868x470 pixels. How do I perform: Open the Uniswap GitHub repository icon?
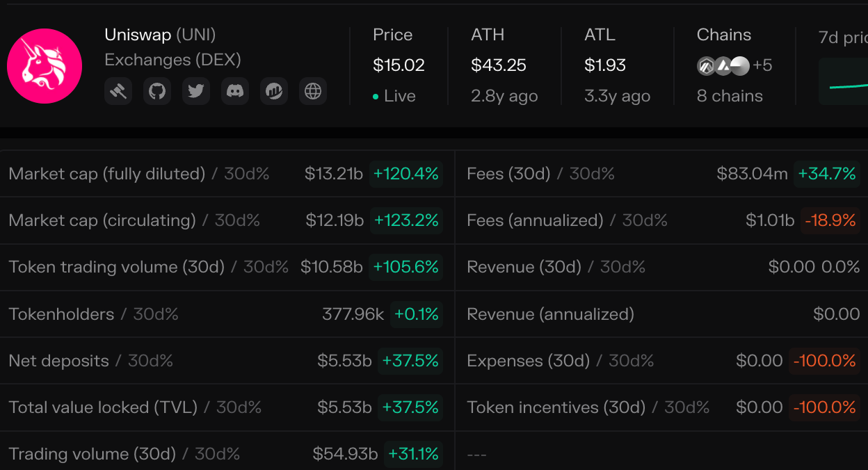tap(156, 90)
